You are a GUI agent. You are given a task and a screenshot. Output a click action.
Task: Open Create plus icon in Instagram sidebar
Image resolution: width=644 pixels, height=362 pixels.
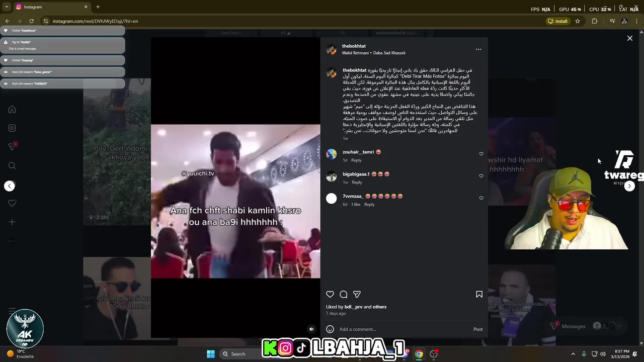pos(12,222)
